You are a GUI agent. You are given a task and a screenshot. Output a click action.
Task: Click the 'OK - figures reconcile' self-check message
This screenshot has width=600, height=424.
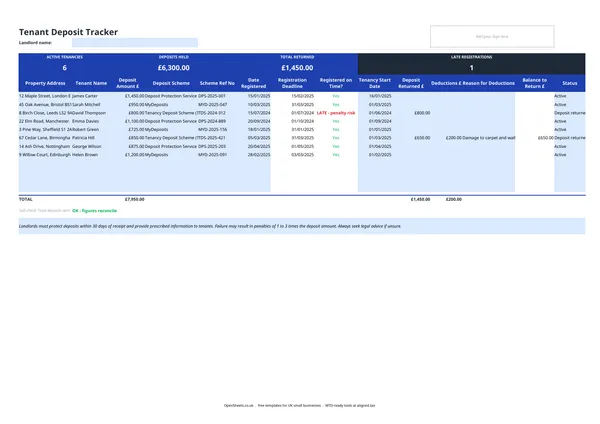[95, 211]
